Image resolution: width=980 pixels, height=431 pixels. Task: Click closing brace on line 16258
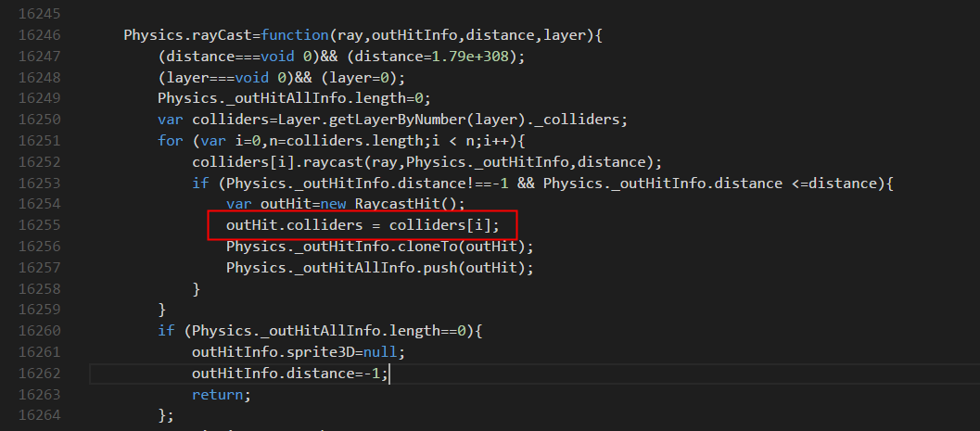point(197,288)
